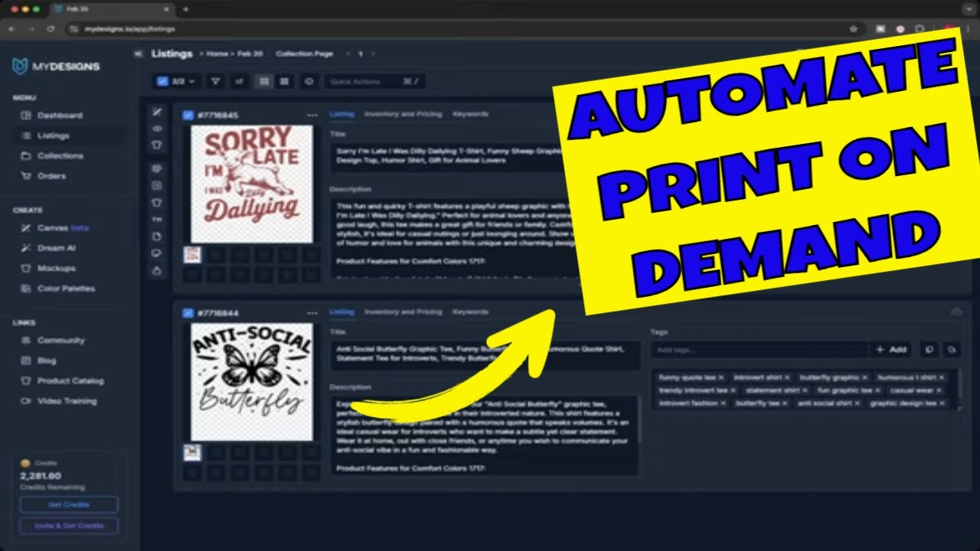Open Inventory and Pricing tab for #7716845

tap(403, 114)
